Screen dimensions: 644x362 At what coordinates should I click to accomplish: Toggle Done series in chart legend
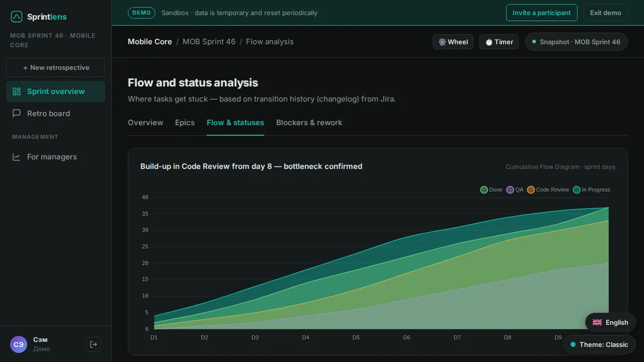pyautogui.click(x=492, y=190)
